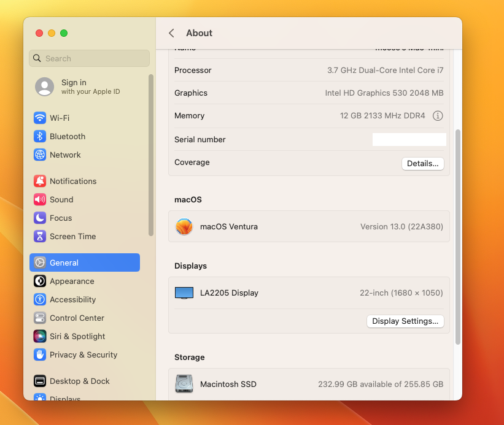504x425 pixels.
Task: Click the processor value 3.7 GHz Dual-Core
Action: coord(385,70)
